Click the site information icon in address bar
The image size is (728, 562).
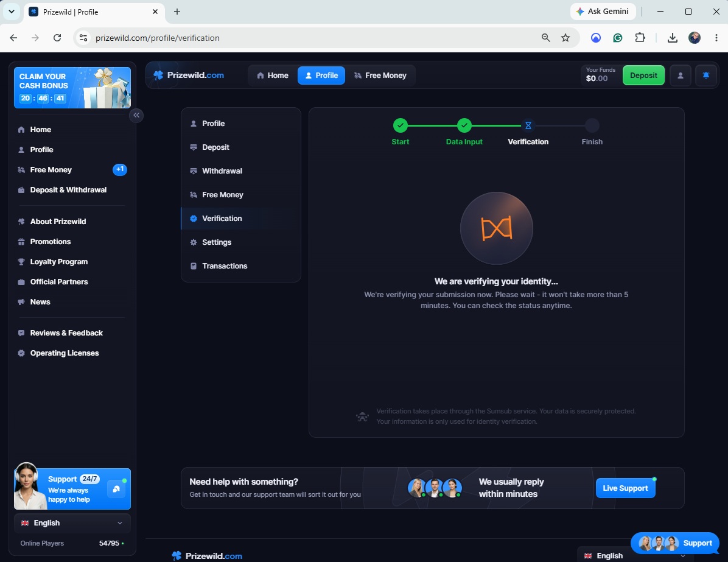[x=83, y=38]
